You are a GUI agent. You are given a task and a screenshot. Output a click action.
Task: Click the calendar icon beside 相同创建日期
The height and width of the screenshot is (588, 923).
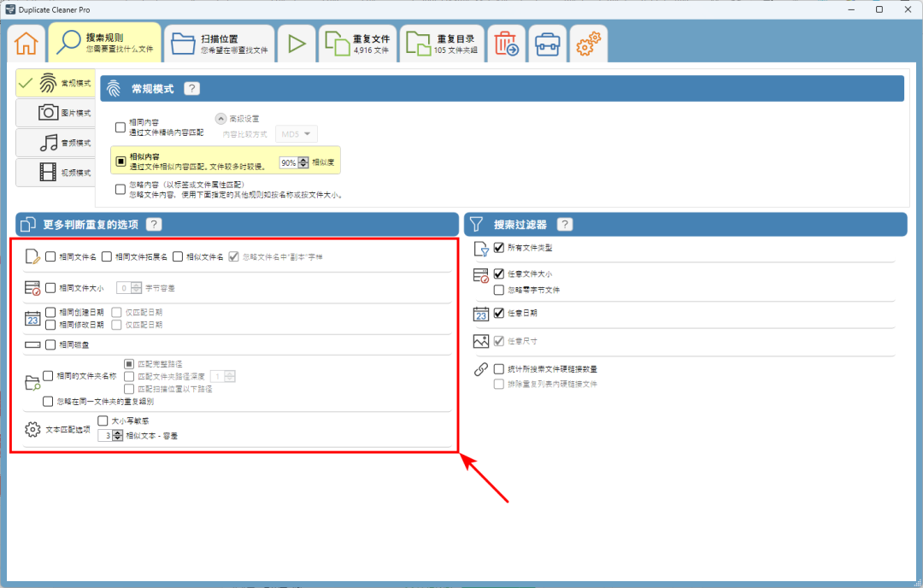[32, 319]
